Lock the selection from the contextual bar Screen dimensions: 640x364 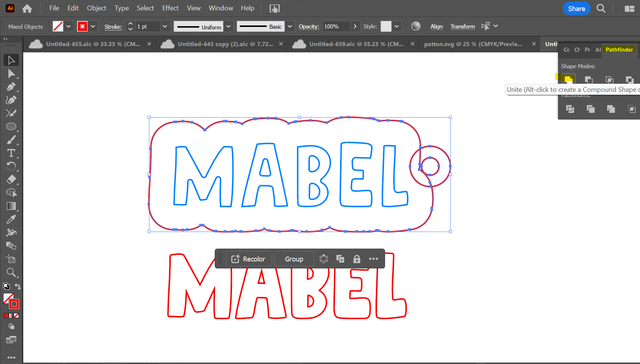pos(356,259)
